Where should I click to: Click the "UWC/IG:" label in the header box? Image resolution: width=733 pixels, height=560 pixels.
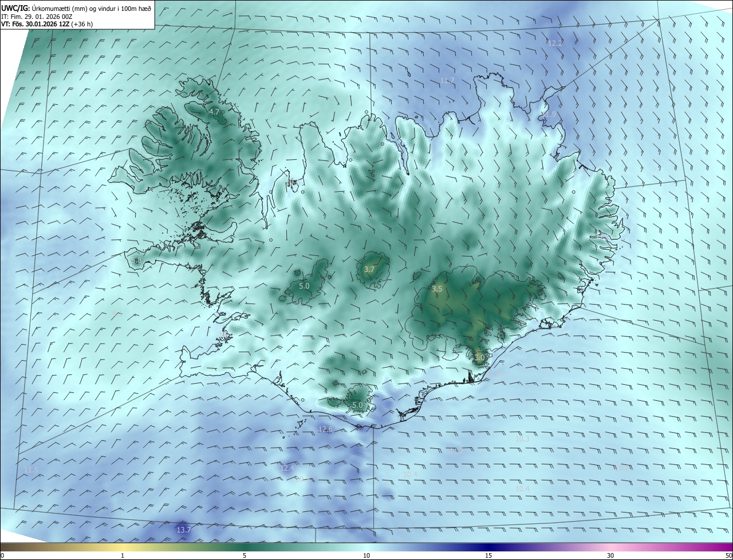pyautogui.click(x=15, y=8)
